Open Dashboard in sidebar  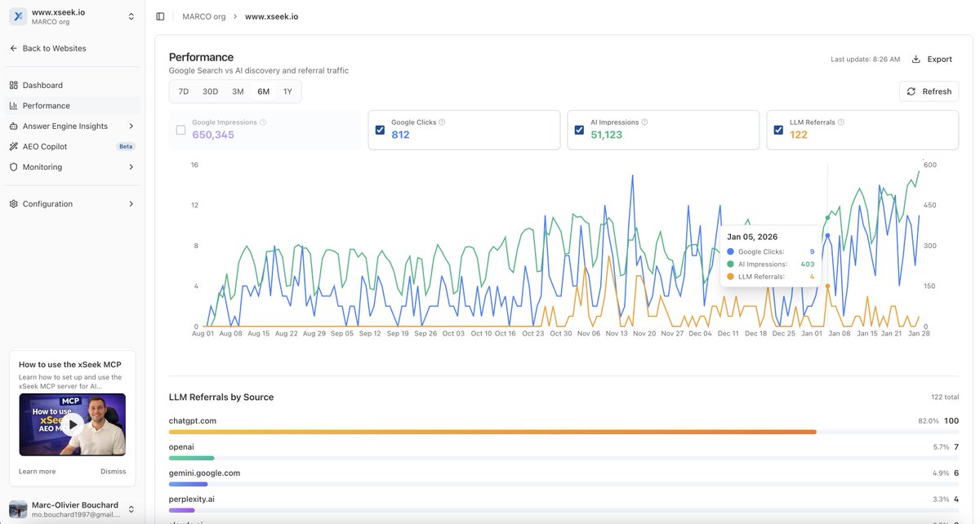(73, 85)
